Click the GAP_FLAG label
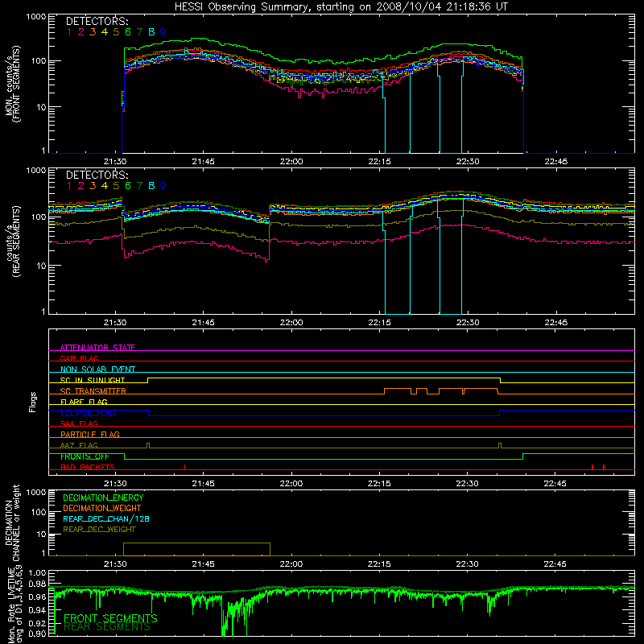644x644 pixels. click(x=79, y=358)
